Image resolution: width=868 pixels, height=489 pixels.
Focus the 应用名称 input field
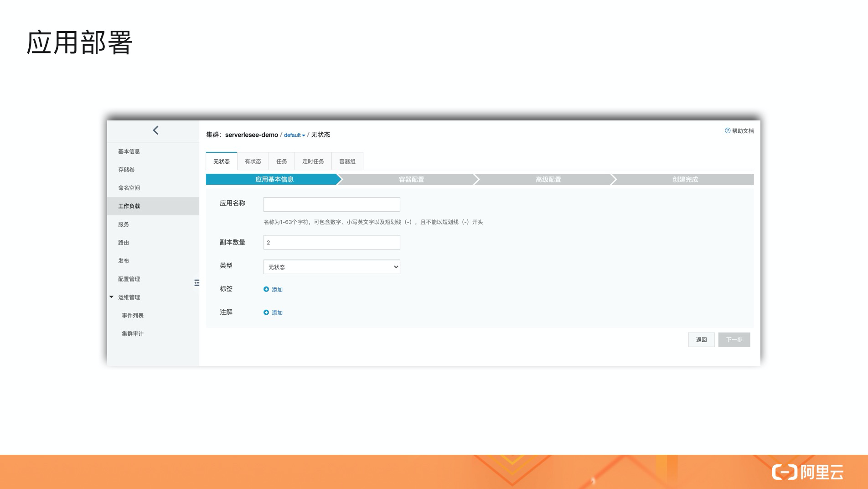[x=331, y=204]
